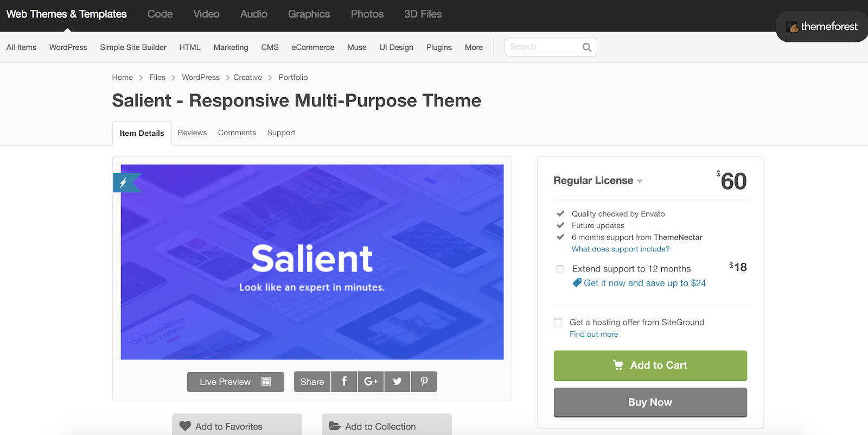Image resolution: width=868 pixels, height=435 pixels.
Task: Open the Muse category
Action: [356, 47]
